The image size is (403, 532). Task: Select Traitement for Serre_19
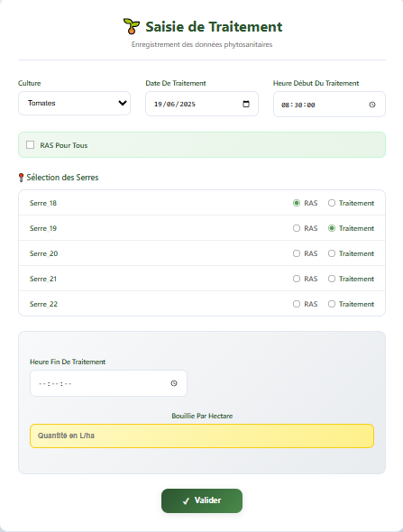(x=332, y=228)
